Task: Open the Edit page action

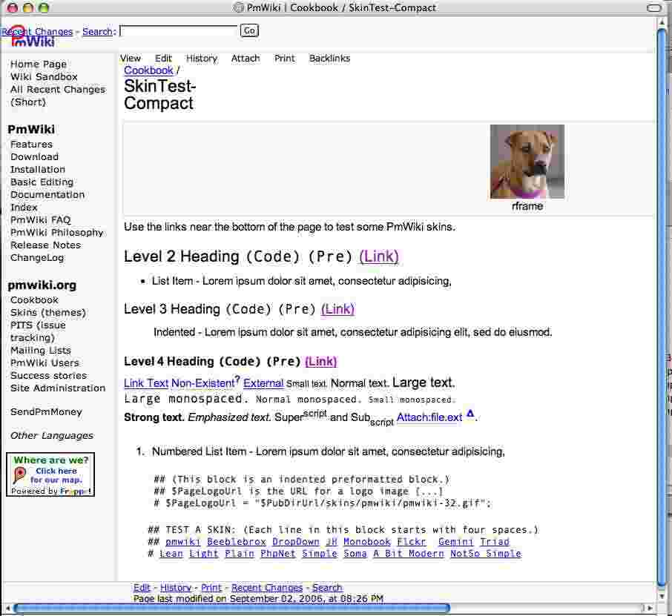Action: (163, 59)
